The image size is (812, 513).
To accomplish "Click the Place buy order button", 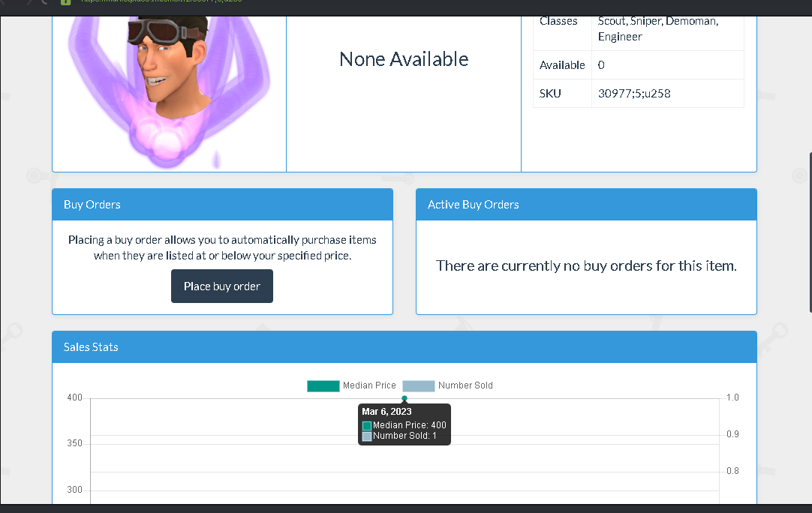I will point(221,286).
